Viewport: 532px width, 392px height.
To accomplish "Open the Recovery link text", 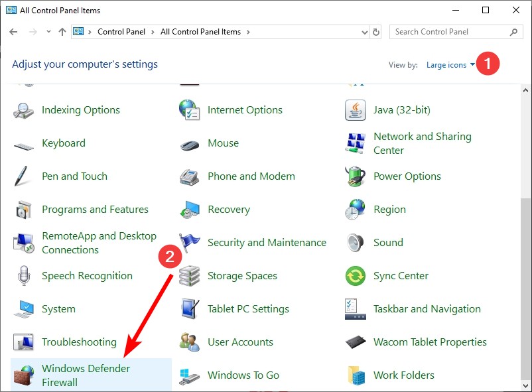I will (229, 210).
